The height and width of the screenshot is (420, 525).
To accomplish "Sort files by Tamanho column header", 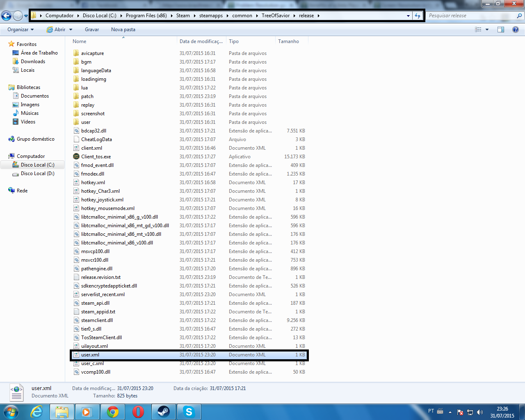I will pyautogui.click(x=289, y=41).
